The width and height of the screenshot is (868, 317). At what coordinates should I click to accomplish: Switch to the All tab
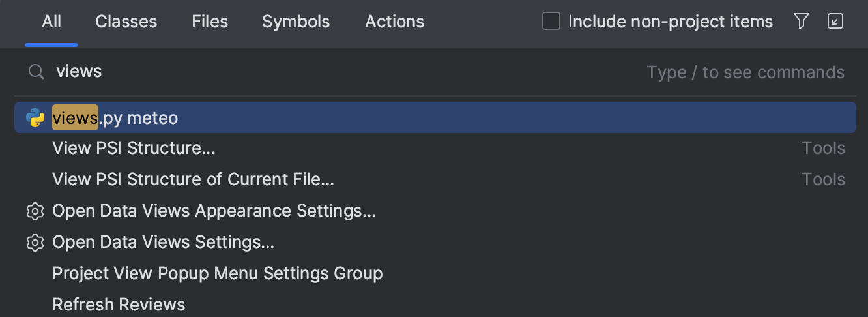tap(51, 22)
